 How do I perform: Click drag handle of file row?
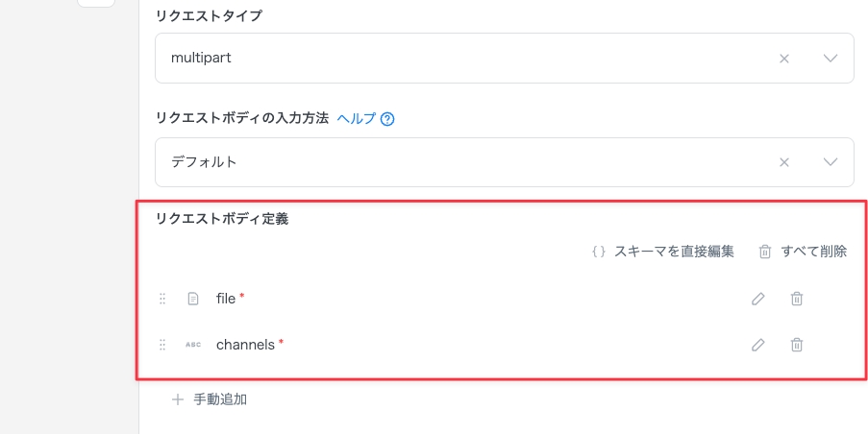click(162, 299)
